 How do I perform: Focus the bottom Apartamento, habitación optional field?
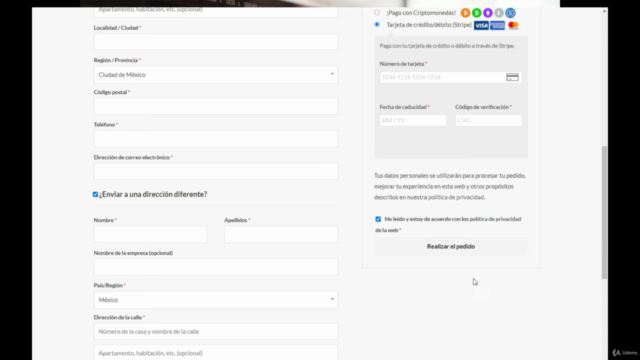[216, 353]
